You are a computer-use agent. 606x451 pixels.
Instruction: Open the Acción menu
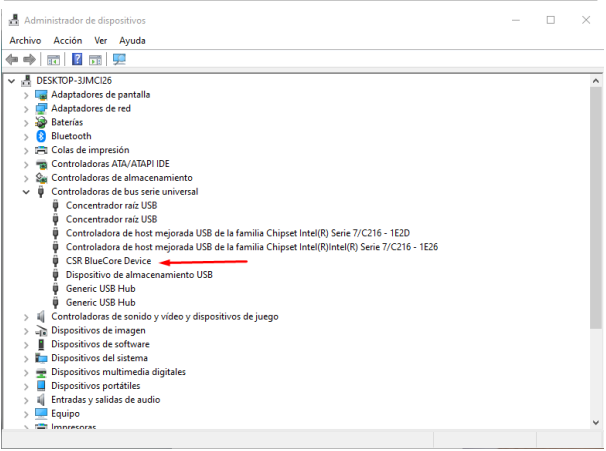tap(67, 40)
